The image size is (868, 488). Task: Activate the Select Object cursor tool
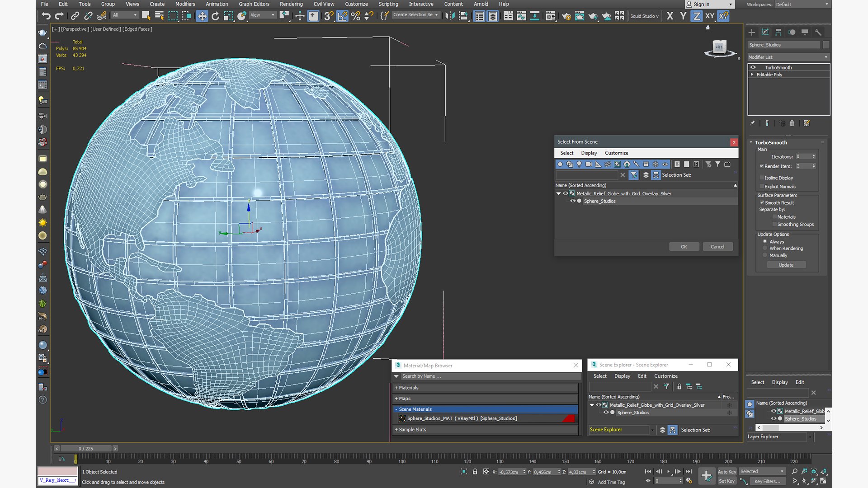(x=146, y=16)
